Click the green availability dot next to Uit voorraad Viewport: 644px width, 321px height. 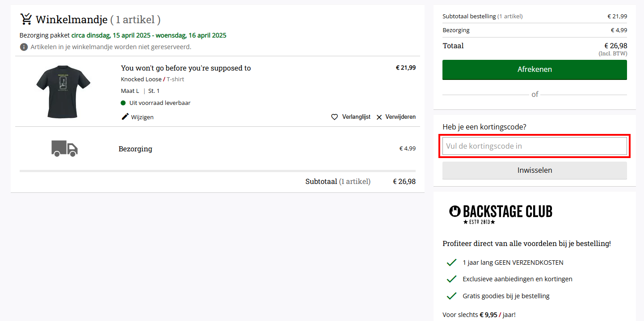tap(123, 103)
